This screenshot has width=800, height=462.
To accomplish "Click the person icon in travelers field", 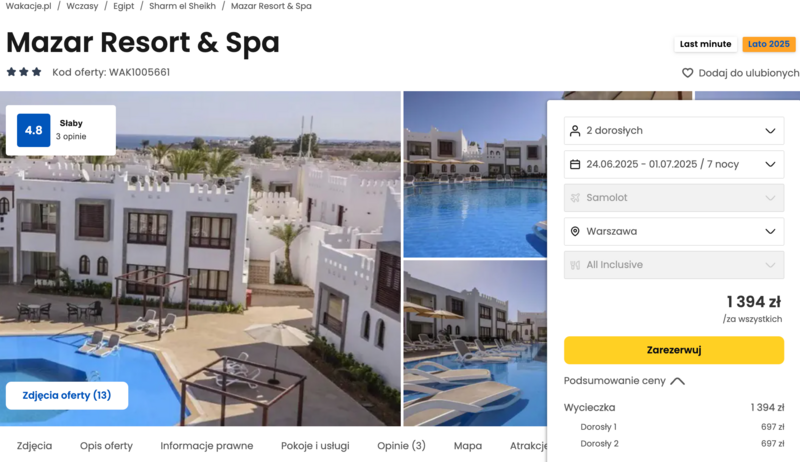I will point(575,131).
